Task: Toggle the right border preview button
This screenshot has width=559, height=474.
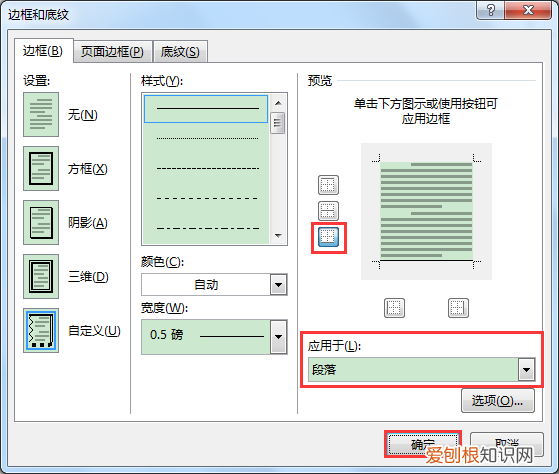Action: 458,308
